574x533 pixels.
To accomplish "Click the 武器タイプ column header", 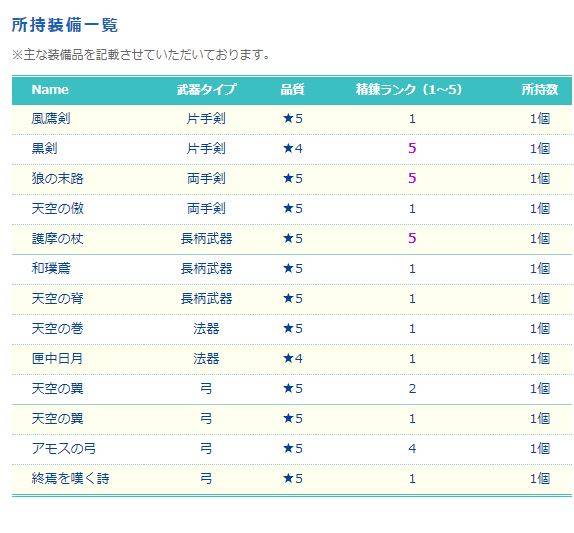I will click(206, 90).
